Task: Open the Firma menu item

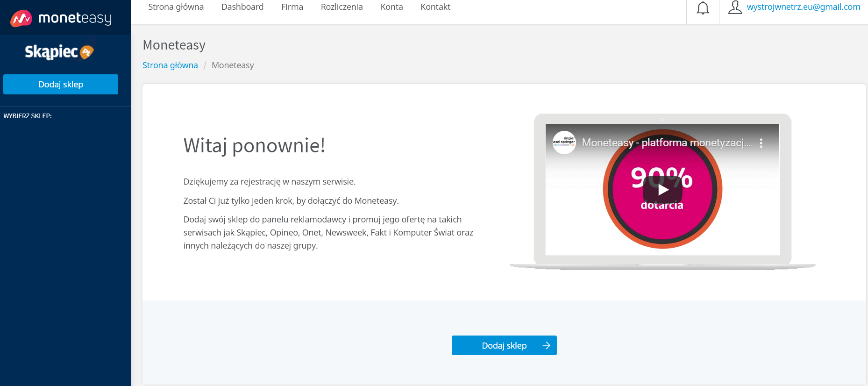Action: click(x=292, y=7)
